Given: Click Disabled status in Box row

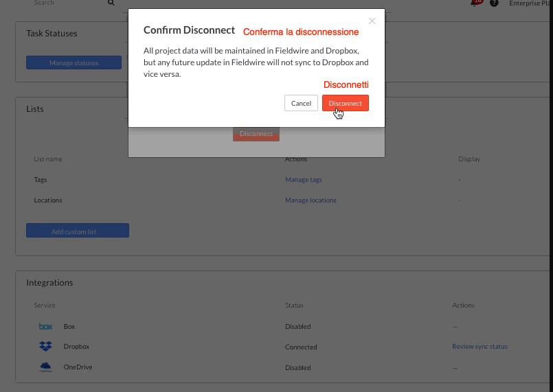Looking at the screenshot, I should 298,326.
